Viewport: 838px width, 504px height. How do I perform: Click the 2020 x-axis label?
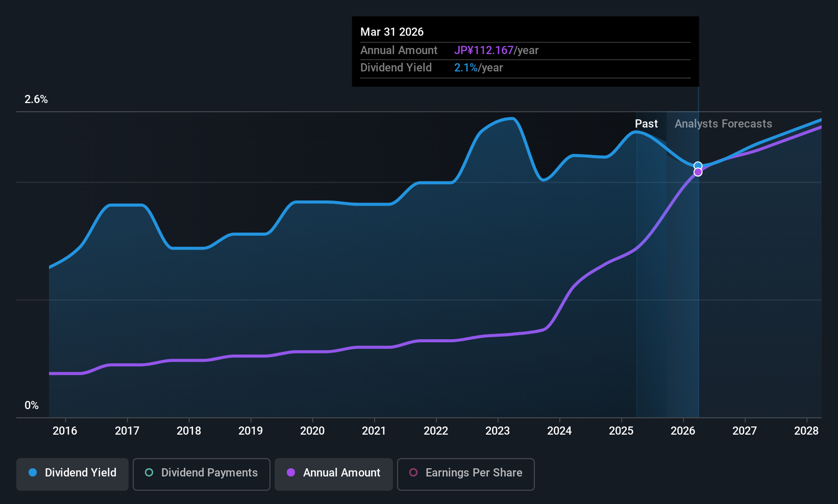click(312, 431)
